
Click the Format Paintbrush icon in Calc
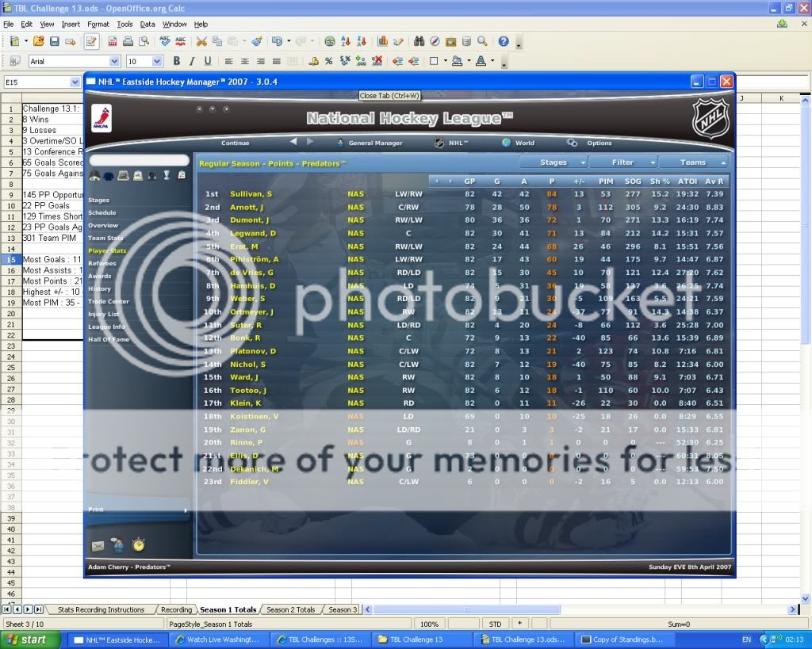[257, 41]
